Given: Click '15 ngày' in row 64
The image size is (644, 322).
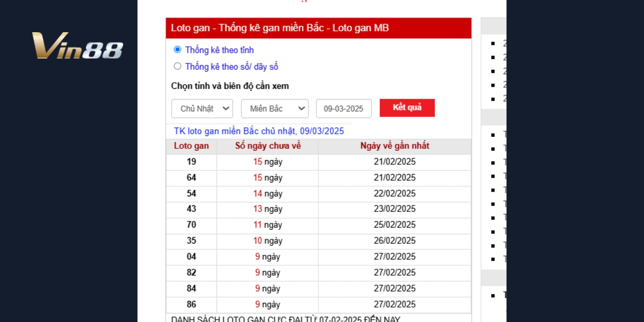Looking at the screenshot, I should coord(268,178).
